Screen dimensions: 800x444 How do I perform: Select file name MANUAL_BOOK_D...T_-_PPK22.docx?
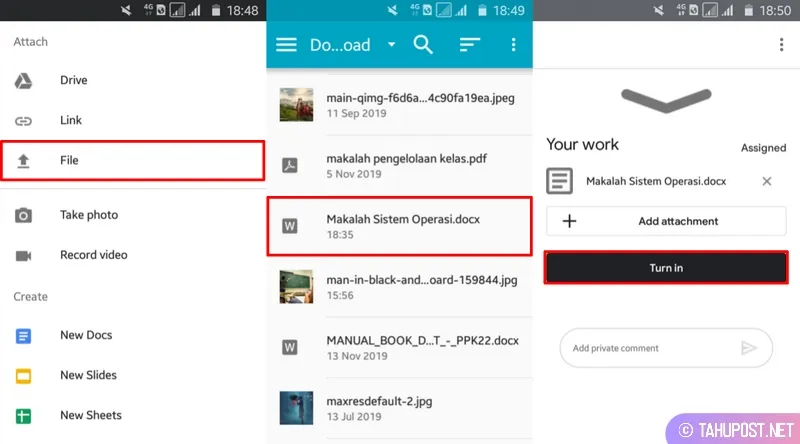(x=422, y=341)
